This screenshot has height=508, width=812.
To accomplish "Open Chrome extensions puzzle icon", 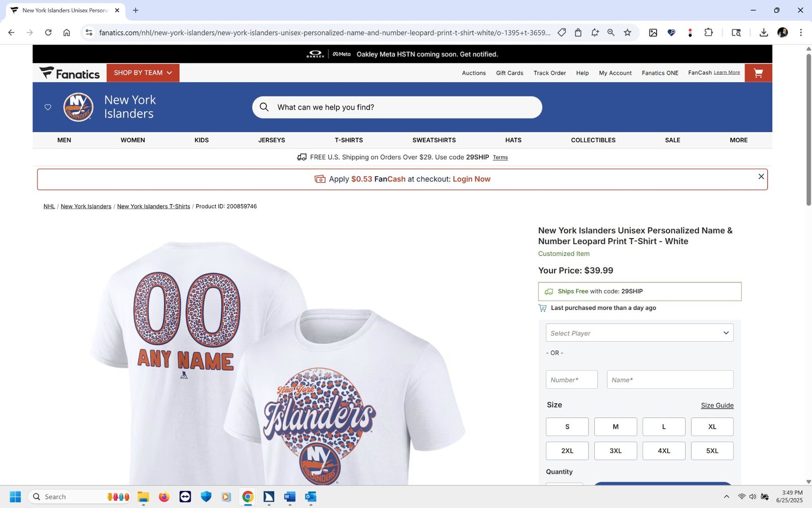I will [708, 33].
